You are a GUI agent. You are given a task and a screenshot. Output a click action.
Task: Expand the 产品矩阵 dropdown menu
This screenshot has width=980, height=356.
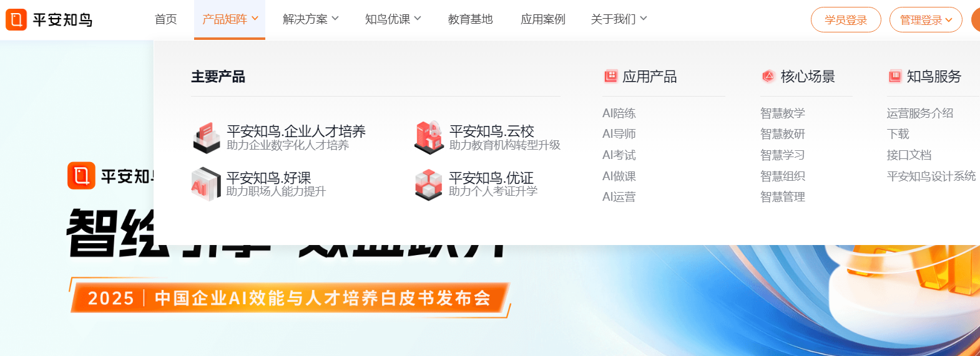pyautogui.click(x=230, y=19)
